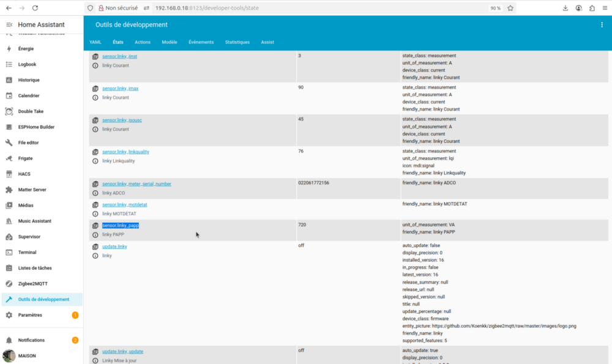Copy entity ID of sensor.linky_papp
The height and width of the screenshot is (364, 612).
95,226
